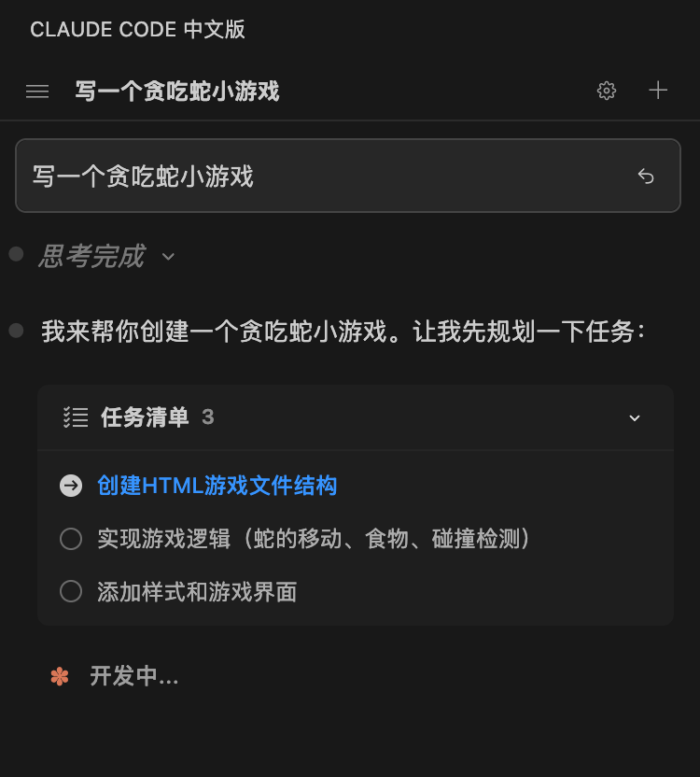The width and height of the screenshot is (700, 777).
Task: Open the 创建HTML游戏文件结构 task link
Action: (x=217, y=486)
